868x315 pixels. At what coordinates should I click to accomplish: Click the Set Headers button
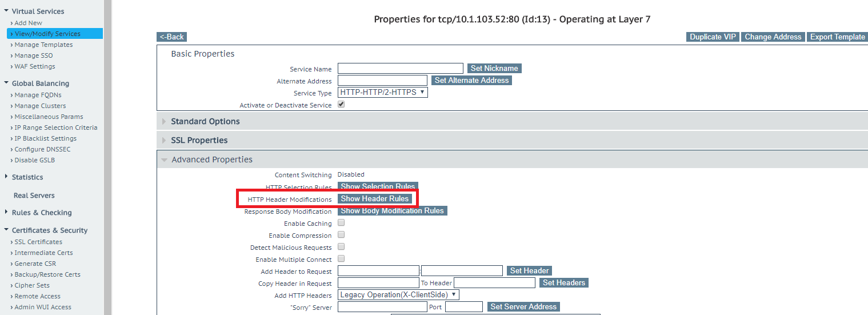coord(564,282)
